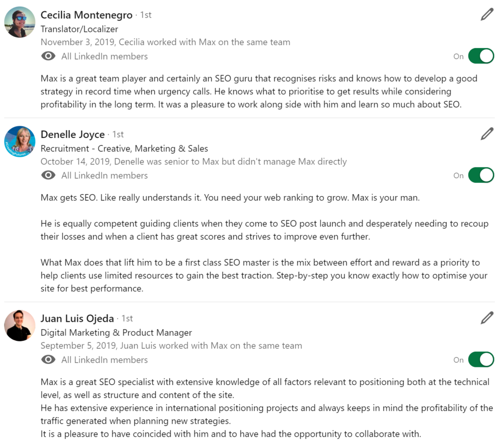Toggle off Juan Luis Ojeda's recommendation
This screenshot has width=503, height=448.
click(481, 360)
